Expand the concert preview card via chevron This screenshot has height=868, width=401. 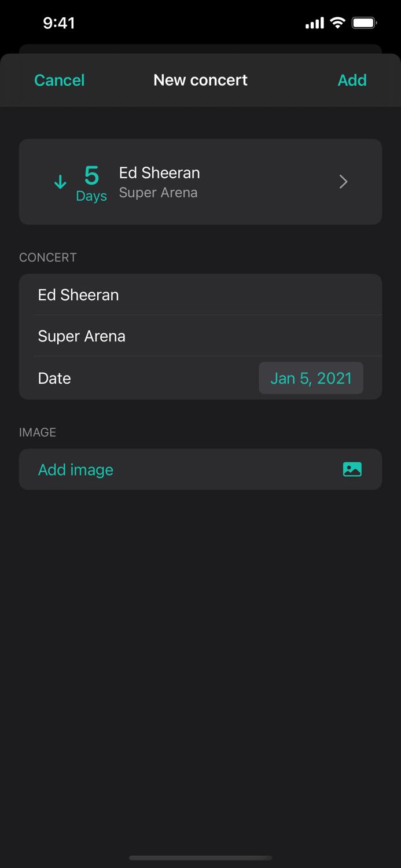(343, 181)
